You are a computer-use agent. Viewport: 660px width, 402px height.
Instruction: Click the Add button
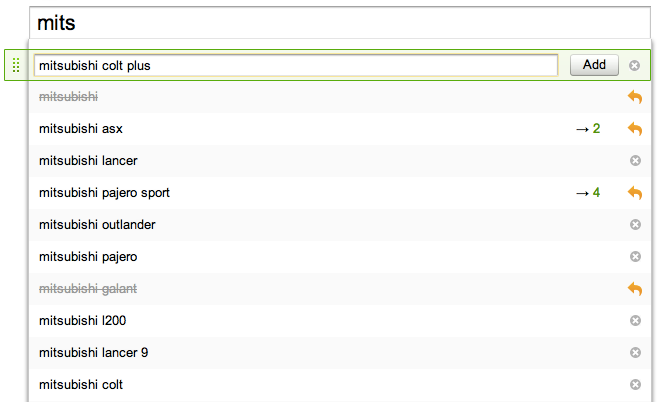click(594, 65)
